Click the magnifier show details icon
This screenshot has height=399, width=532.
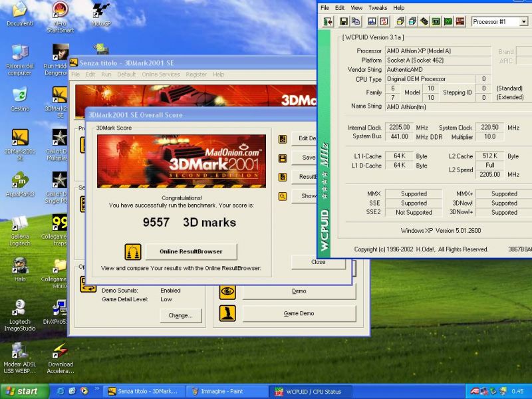(x=283, y=196)
